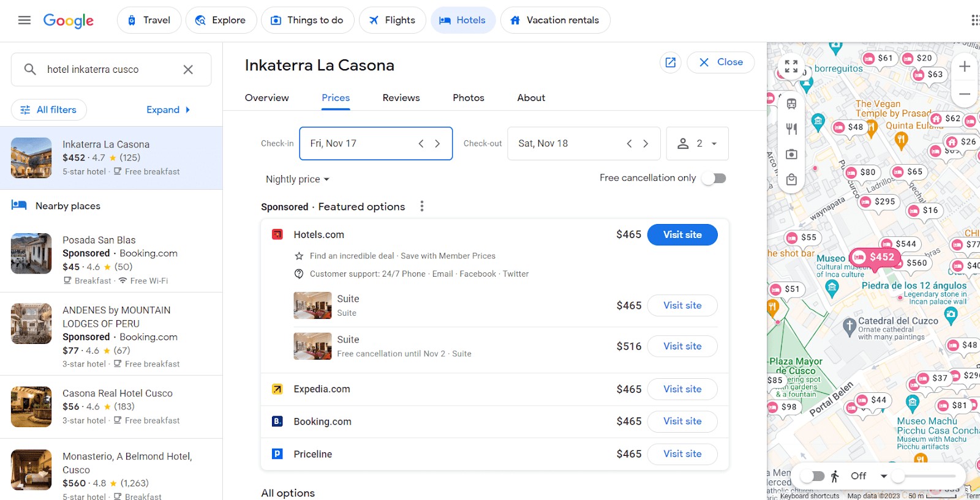Switch to the About tab
This screenshot has height=500, width=980.
531,98
